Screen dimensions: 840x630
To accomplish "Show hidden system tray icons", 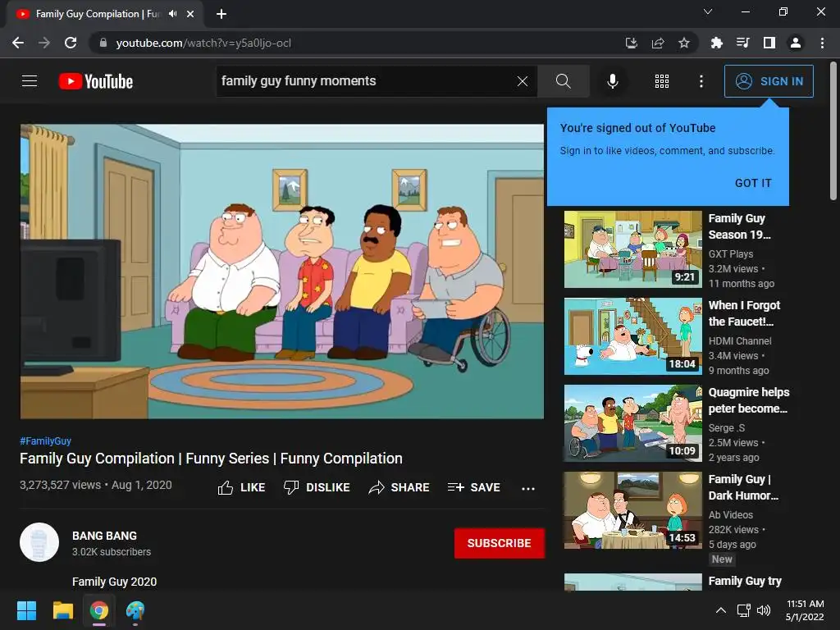I will click(x=721, y=610).
